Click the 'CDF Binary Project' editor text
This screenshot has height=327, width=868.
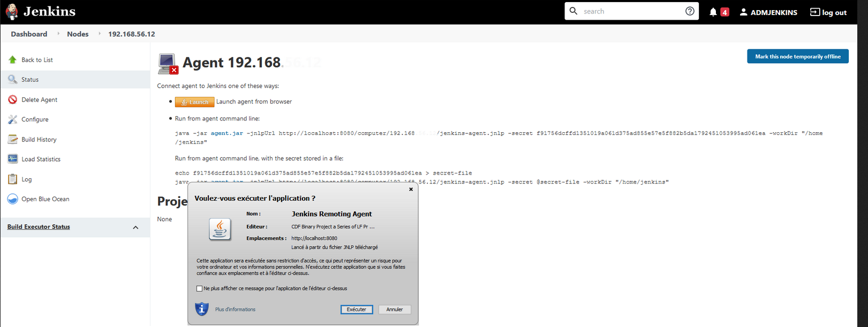pyautogui.click(x=333, y=227)
